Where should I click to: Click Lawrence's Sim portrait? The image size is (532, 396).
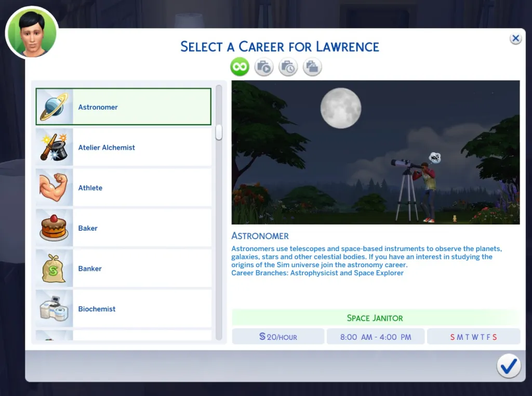tap(32, 32)
